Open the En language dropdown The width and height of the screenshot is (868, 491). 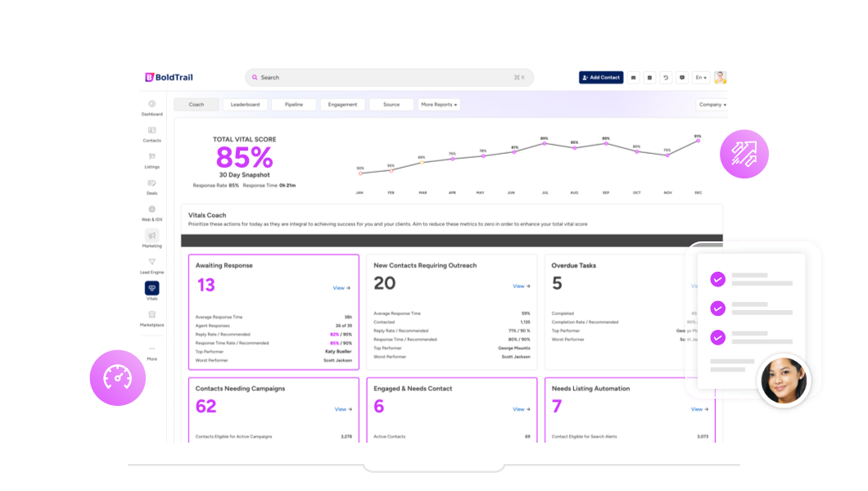point(700,78)
